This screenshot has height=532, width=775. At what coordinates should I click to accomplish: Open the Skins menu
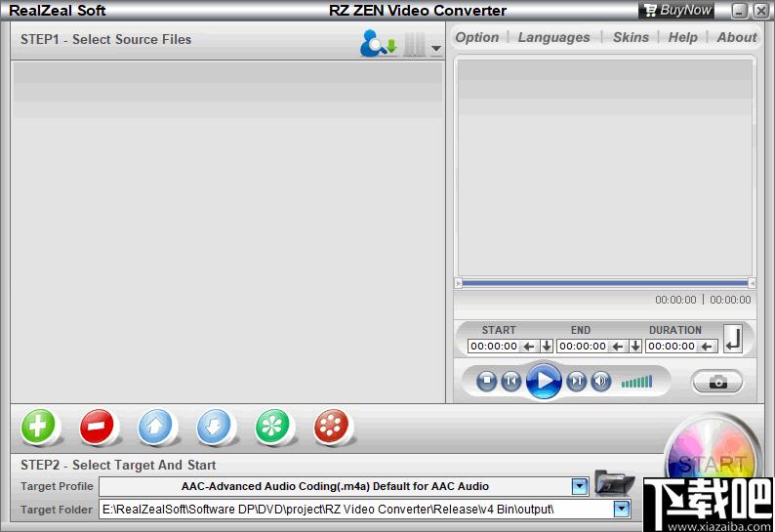(x=631, y=37)
